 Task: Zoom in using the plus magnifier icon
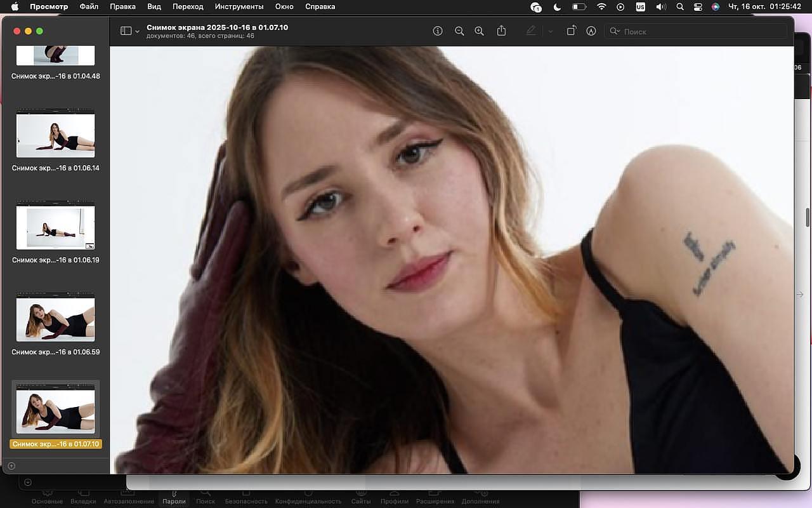[x=480, y=31]
